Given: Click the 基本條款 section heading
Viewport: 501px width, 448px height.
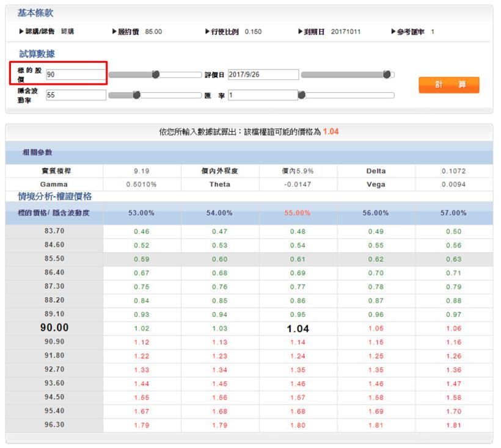Looking at the screenshot, I should [x=35, y=13].
